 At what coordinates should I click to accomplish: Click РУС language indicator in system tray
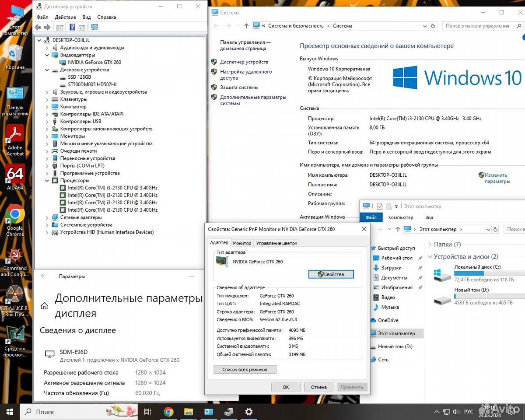[x=469, y=412]
